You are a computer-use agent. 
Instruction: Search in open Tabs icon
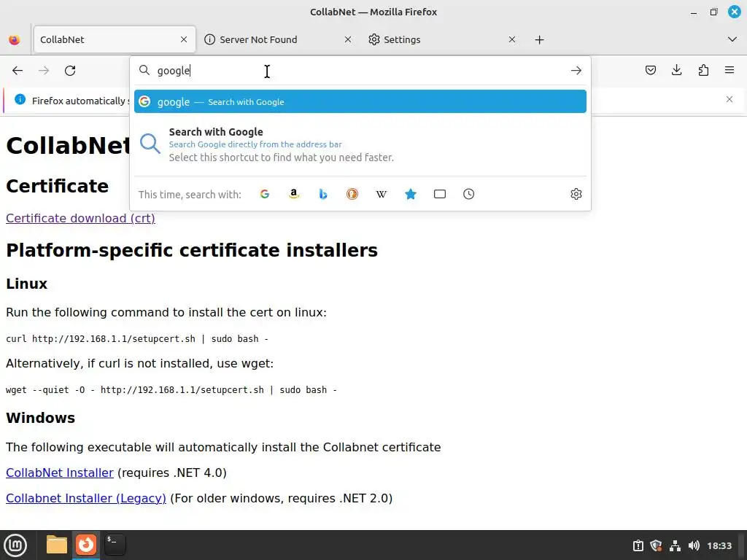click(440, 194)
